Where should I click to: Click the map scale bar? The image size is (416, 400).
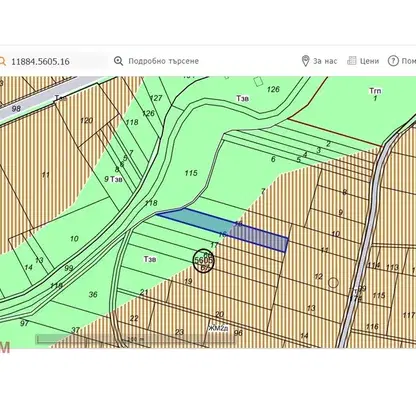[136, 339]
